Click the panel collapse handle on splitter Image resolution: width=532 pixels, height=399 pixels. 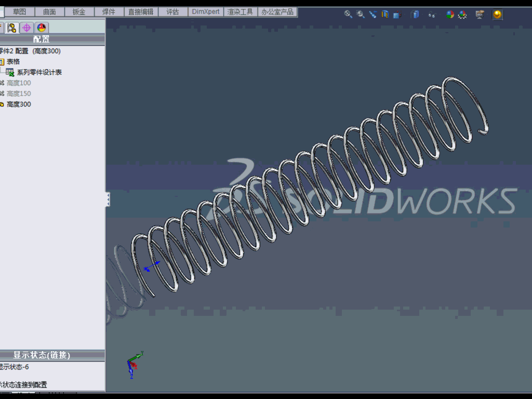pyautogui.click(x=108, y=199)
